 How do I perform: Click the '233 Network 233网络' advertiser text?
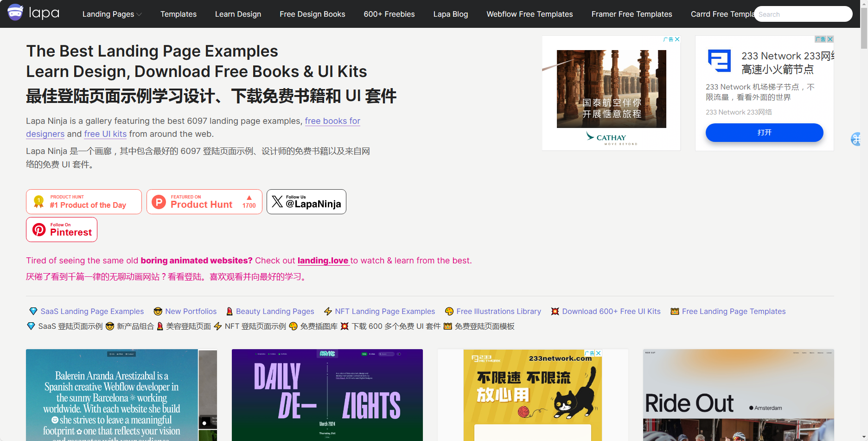click(x=739, y=112)
